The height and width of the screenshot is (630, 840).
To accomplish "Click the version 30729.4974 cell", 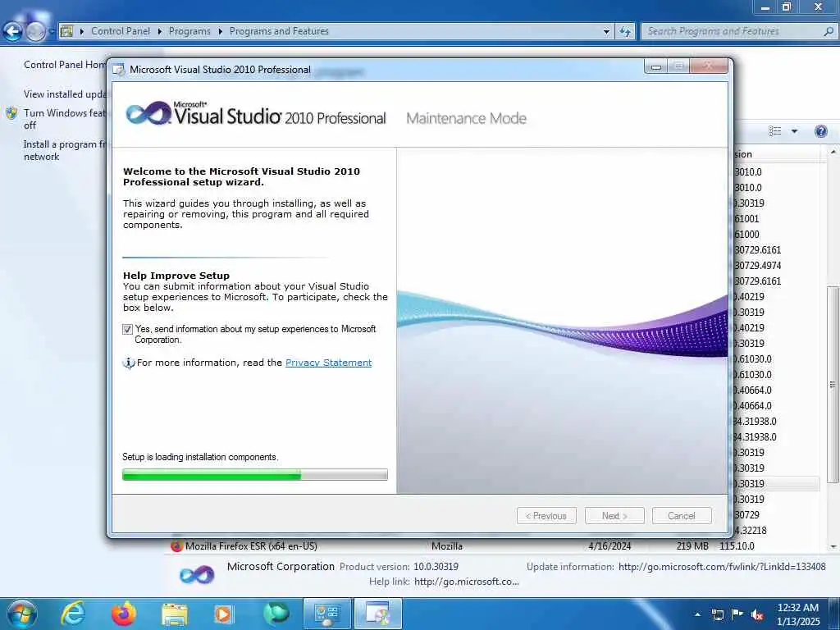I will [757, 266].
